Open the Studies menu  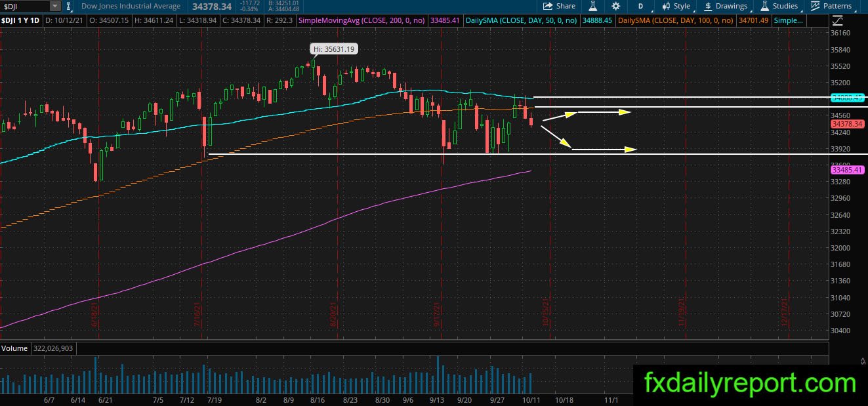[779, 6]
